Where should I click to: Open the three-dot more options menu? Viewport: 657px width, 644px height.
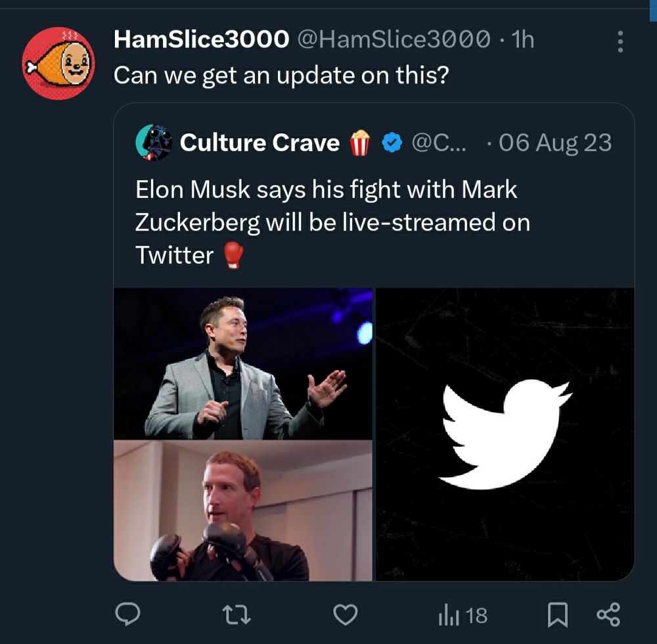[x=620, y=41]
